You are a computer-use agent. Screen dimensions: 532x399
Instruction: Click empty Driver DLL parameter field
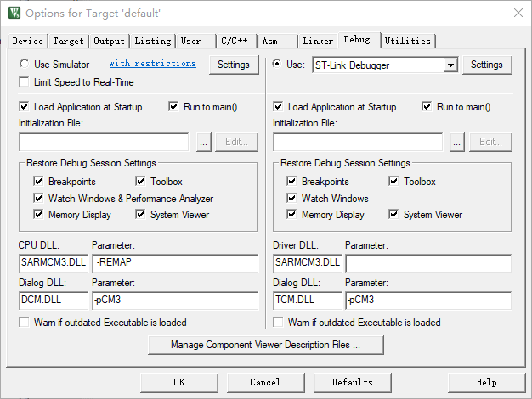coord(428,263)
